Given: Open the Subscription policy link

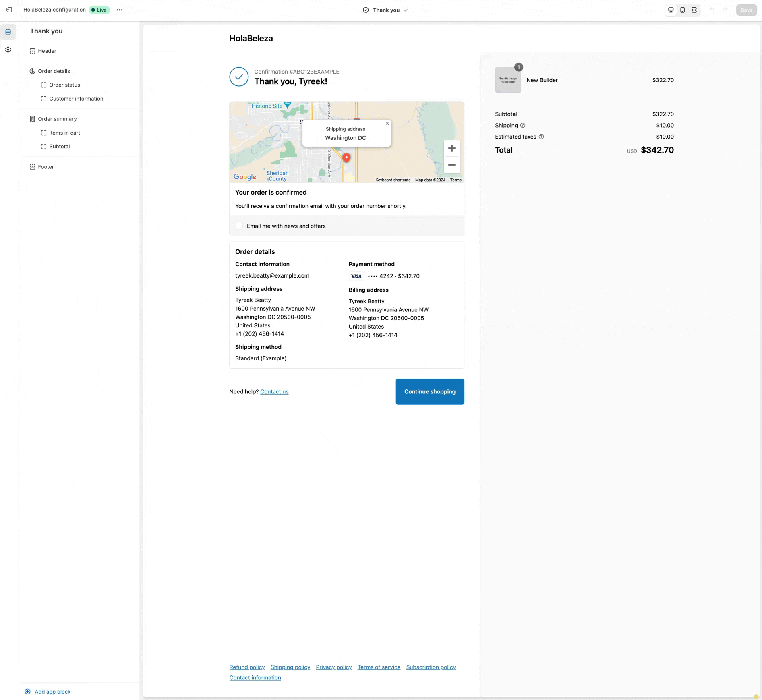Looking at the screenshot, I should point(431,667).
